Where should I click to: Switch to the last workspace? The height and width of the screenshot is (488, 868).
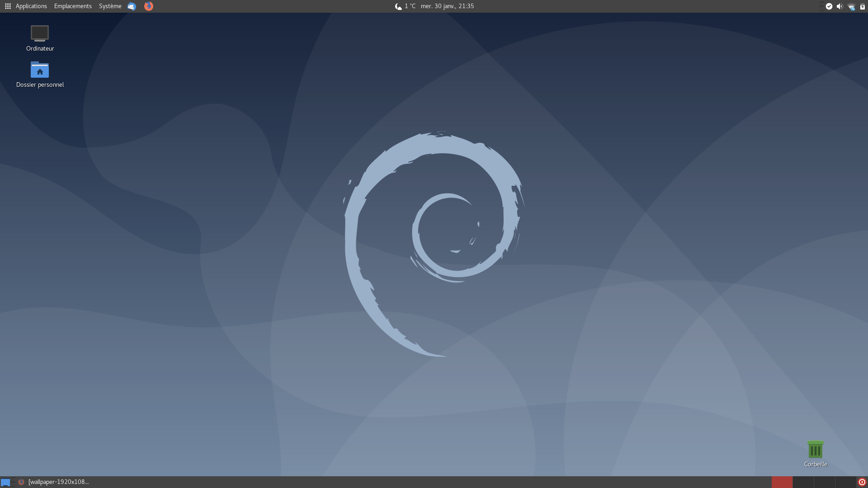tap(845, 482)
